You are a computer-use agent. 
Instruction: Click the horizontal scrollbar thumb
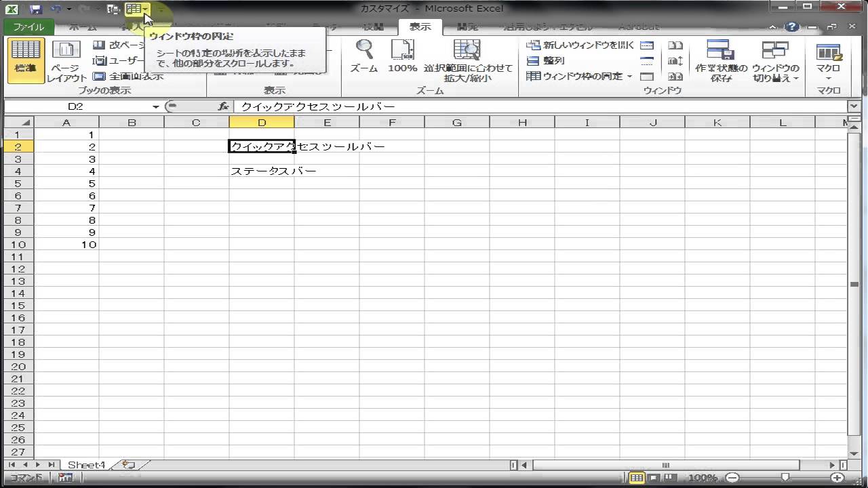click(x=665, y=465)
